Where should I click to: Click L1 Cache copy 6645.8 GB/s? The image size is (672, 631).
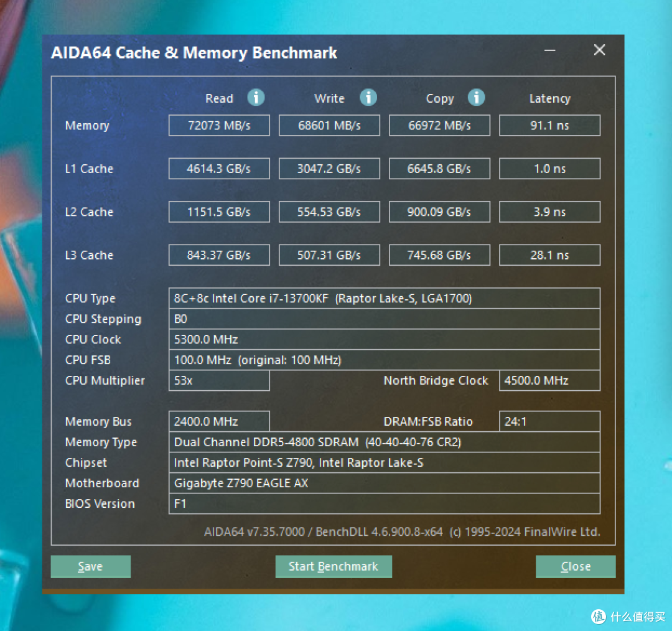point(439,169)
